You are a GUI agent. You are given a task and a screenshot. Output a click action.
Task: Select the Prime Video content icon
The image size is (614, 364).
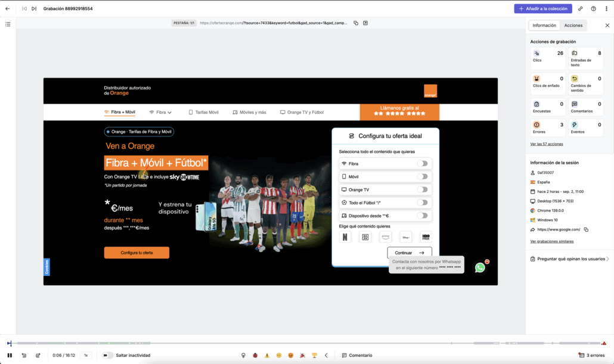coord(385,237)
